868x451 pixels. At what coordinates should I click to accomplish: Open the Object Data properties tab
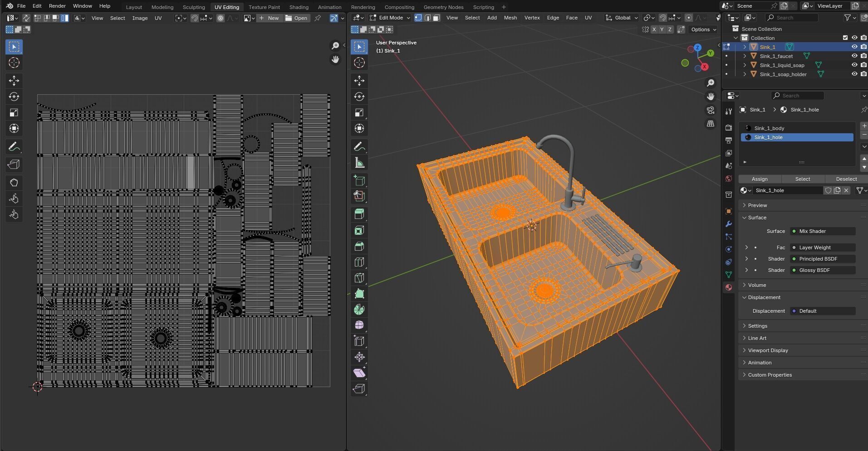tap(729, 275)
